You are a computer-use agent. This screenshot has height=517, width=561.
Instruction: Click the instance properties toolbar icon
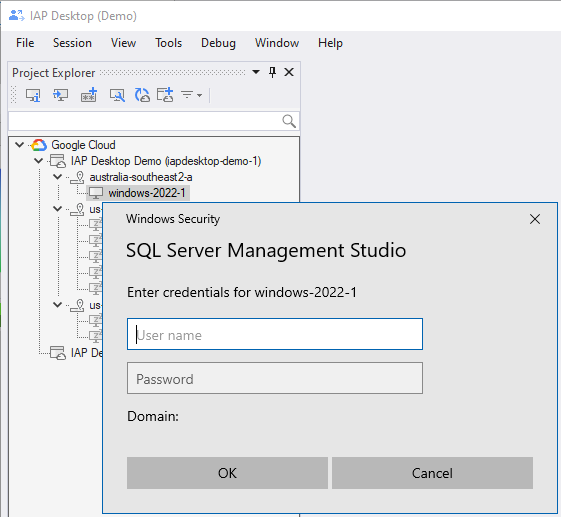[33, 95]
